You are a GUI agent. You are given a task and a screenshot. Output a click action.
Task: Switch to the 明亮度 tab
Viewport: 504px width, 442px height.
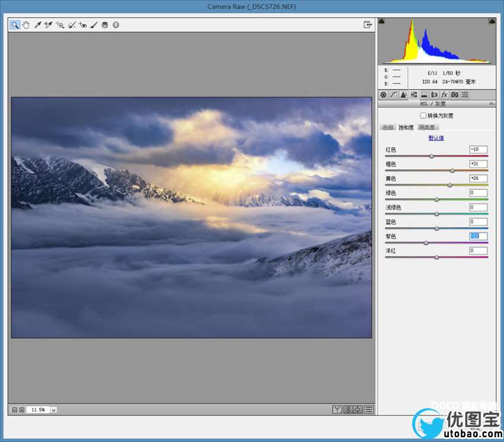(x=427, y=127)
